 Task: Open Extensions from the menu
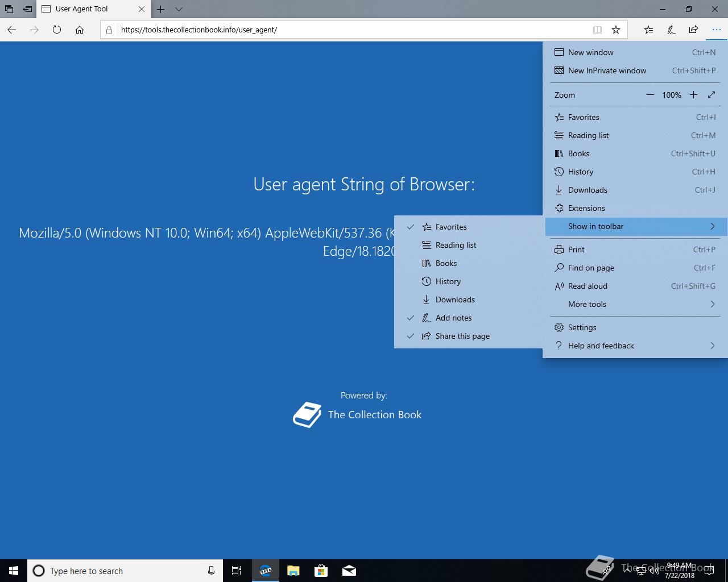pyautogui.click(x=635, y=208)
